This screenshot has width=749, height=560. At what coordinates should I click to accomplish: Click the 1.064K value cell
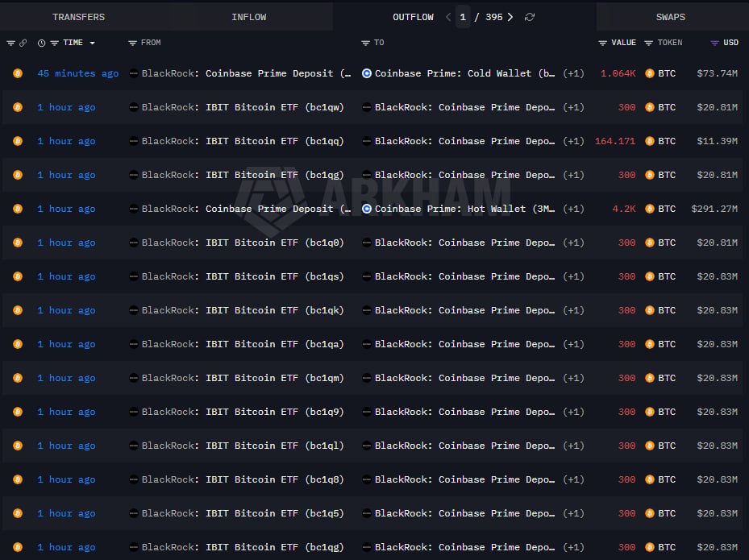tap(618, 73)
